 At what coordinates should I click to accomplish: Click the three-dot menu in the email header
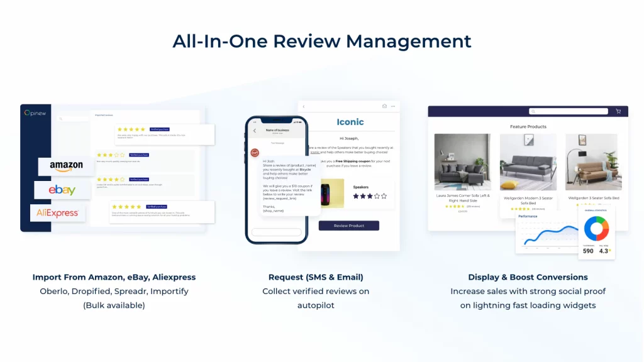click(x=393, y=106)
